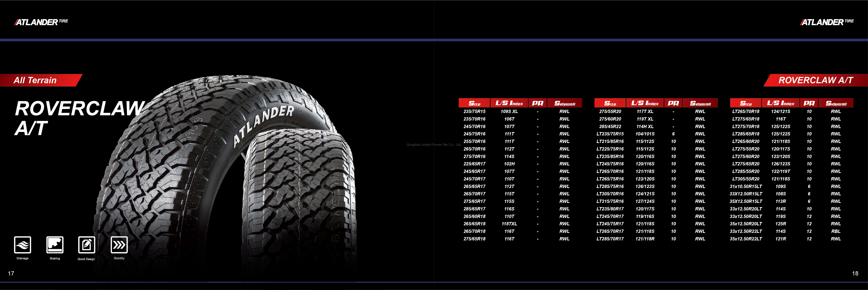Select the size cell LT285/70R17
This screenshot has height=290, width=868.
(610, 239)
